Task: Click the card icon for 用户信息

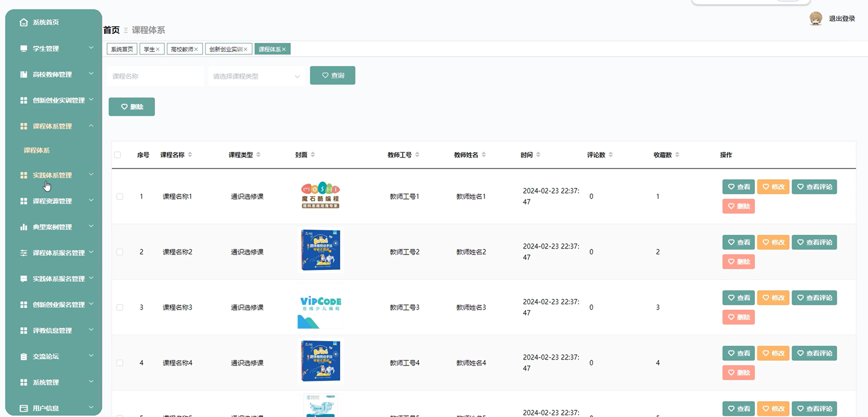Action: [24, 409]
